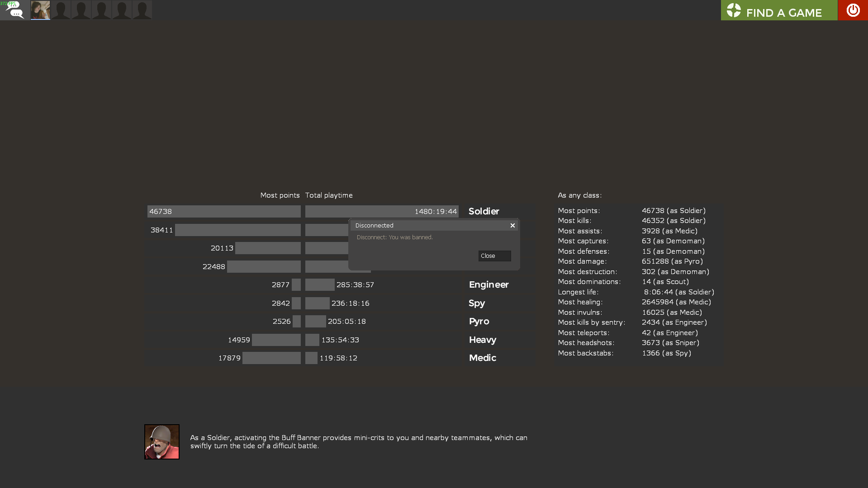Click the Find a Game button
Viewport: 868px width, 488px height.
click(x=779, y=10)
